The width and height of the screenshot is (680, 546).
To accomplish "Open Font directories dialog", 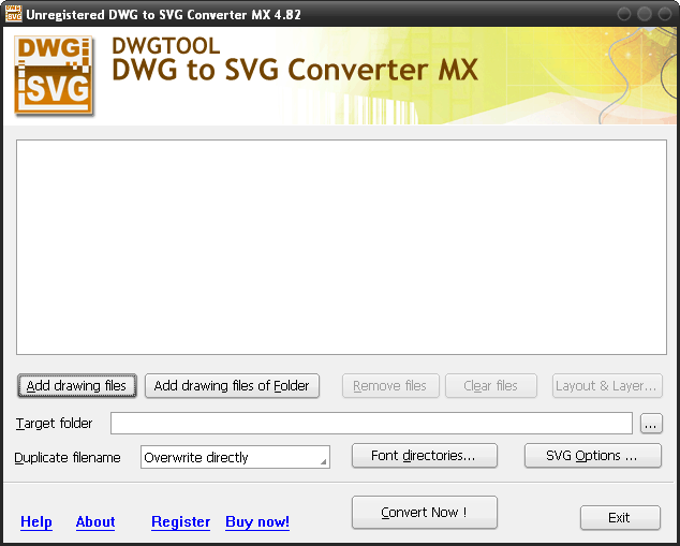I will pos(425,456).
